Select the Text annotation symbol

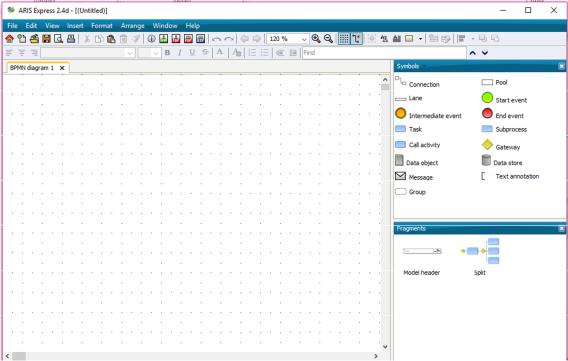pyautogui.click(x=510, y=176)
